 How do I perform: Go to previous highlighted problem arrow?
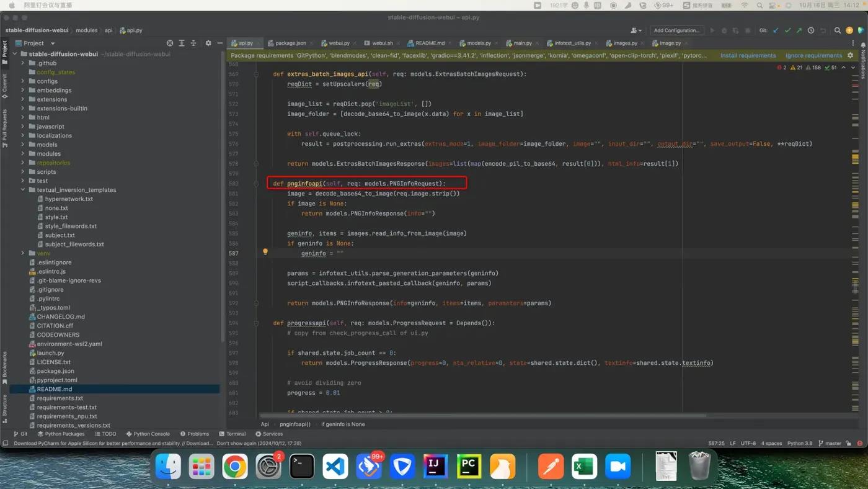tap(844, 68)
